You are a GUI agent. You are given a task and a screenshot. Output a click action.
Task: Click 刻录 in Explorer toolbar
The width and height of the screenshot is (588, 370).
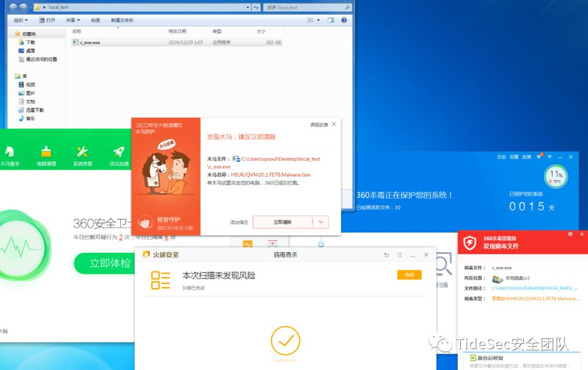(x=96, y=20)
